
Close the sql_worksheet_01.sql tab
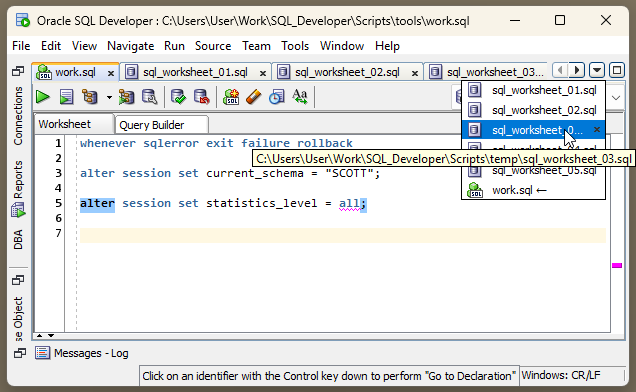(263, 73)
